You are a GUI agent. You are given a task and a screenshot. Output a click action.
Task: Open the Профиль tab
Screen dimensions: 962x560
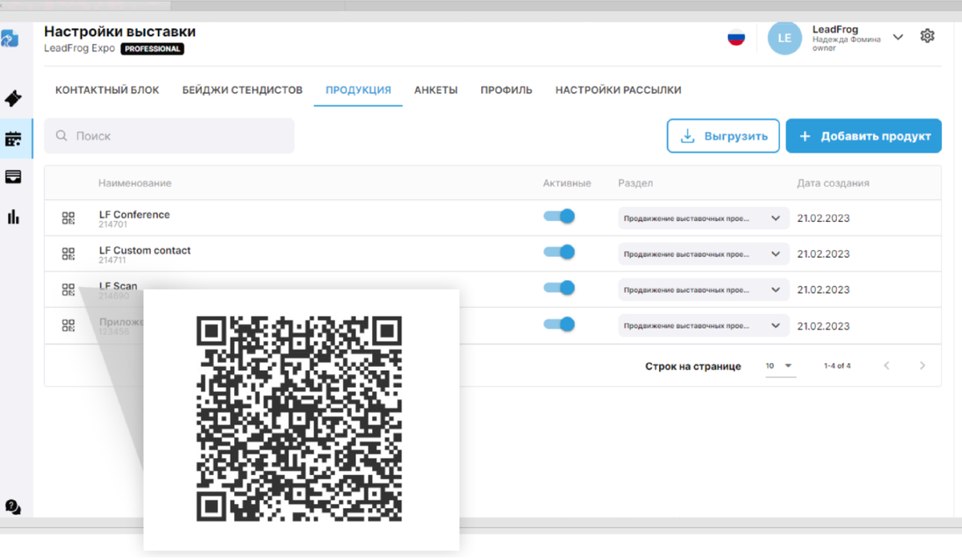tap(507, 91)
